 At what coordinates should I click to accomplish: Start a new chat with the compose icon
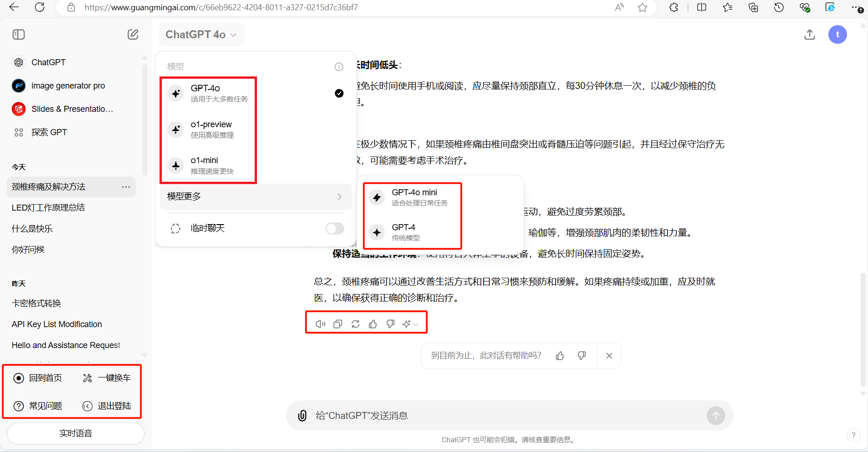click(133, 34)
